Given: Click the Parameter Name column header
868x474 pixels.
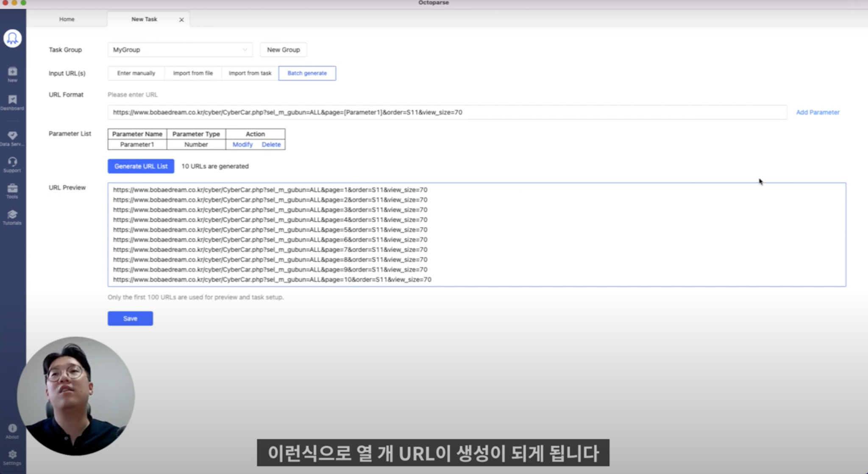Looking at the screenshot, I should point(137,134).
